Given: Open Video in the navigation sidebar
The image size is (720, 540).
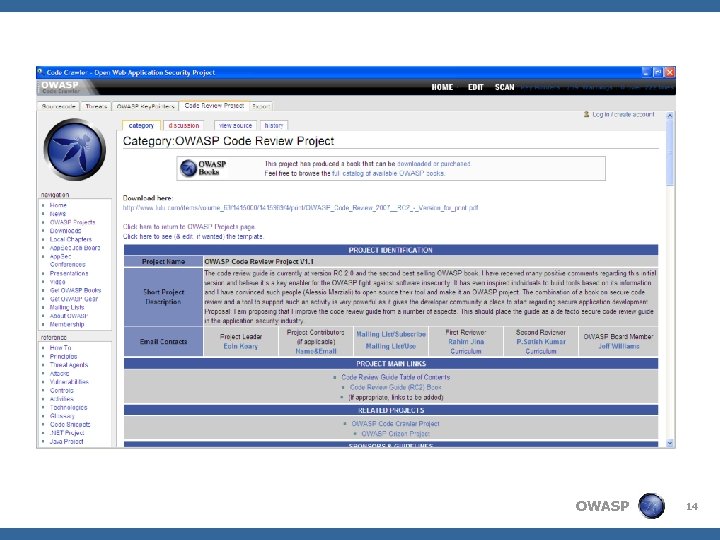Looking at the screenshot, I should click(57, 282).
